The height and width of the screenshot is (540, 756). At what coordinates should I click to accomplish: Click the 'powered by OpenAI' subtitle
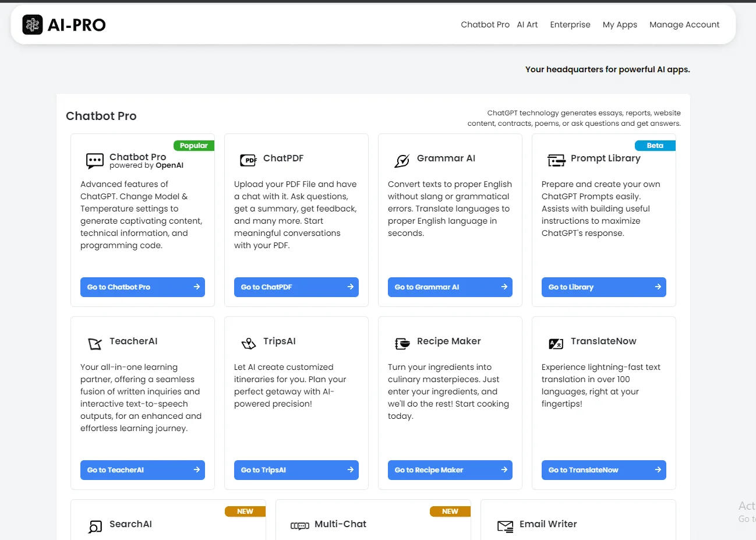coord(146,165)
